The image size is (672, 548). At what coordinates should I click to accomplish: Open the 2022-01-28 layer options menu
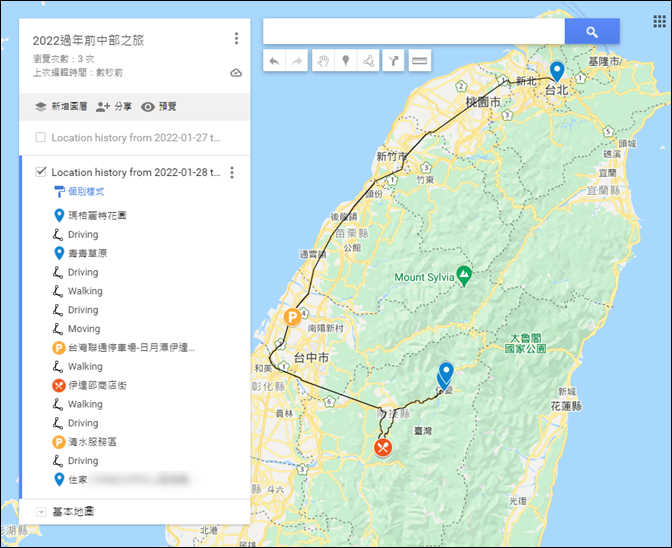(x=232, y=172)
